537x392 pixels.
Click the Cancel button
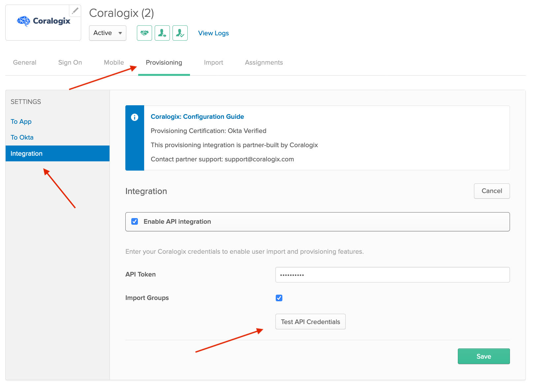point(492,191)
